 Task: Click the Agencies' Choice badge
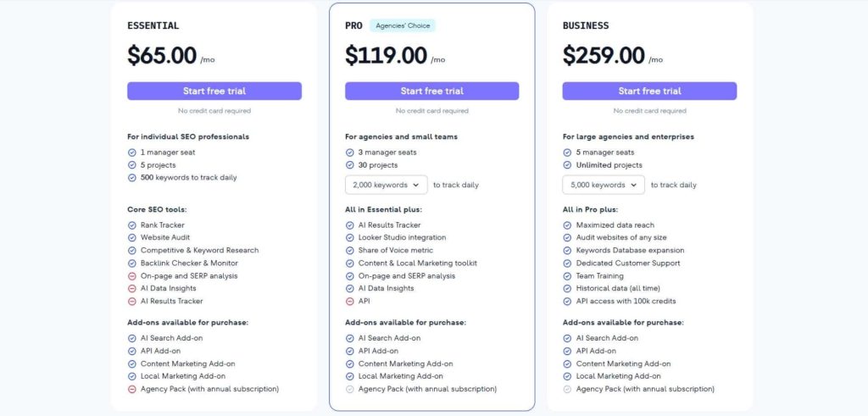[x=403, y=25]
